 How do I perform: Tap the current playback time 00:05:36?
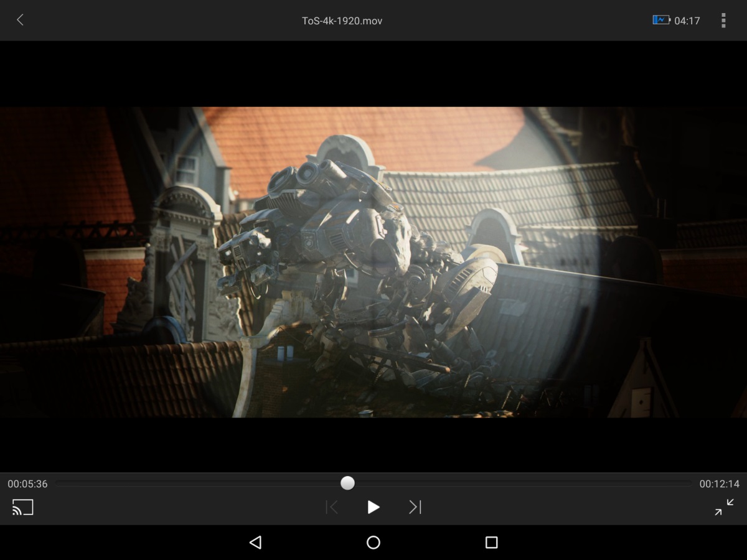pyautogui.click(x=26, y=483)
